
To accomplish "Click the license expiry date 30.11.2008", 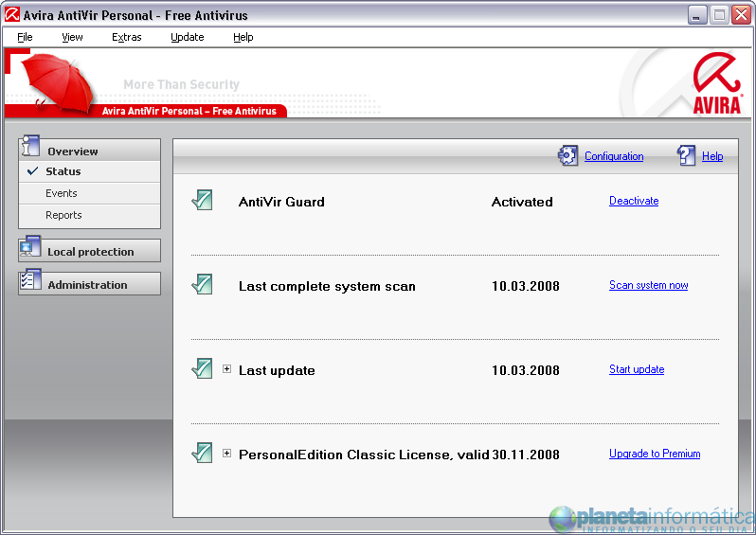I will pyautogui.click(x=526, y=455).
